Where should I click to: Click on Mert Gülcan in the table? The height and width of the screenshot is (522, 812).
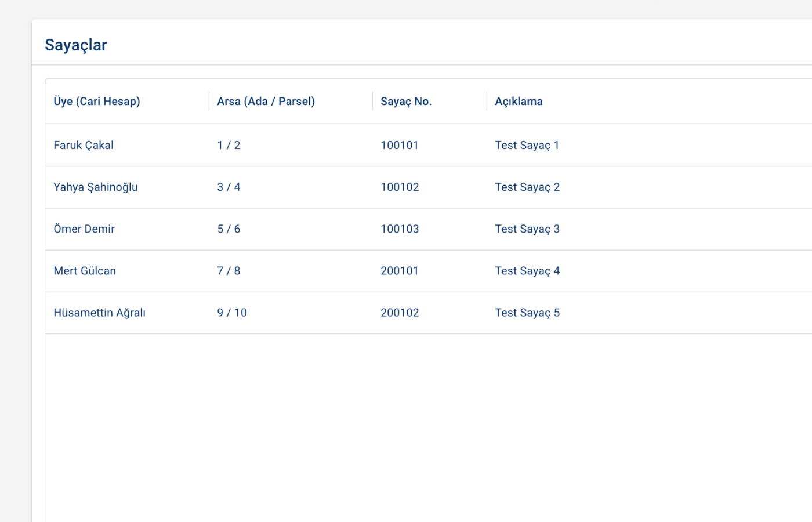[85, 271]
